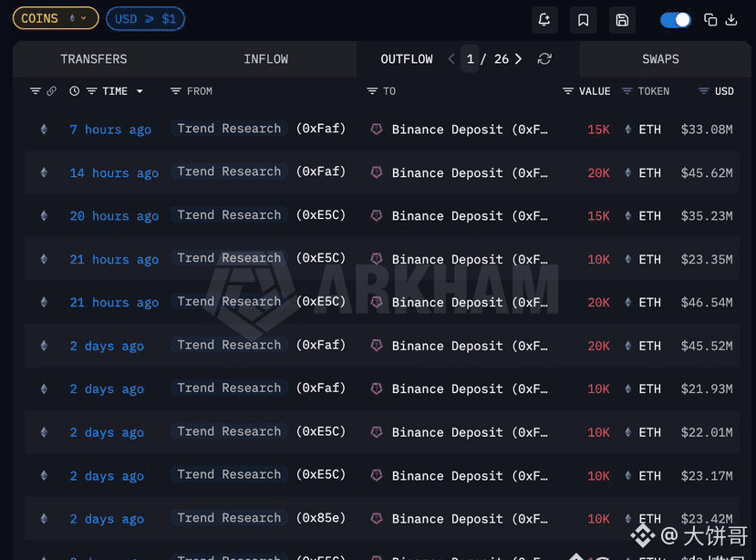Open the TIME column filter icon
The height and width of the screenshot is (560, 756).
(91, 91)
